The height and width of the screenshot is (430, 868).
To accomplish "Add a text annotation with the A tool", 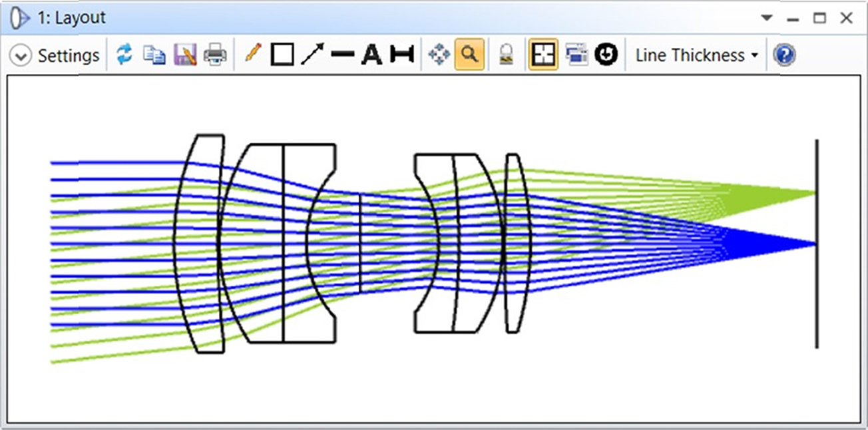I will [371, 55].
